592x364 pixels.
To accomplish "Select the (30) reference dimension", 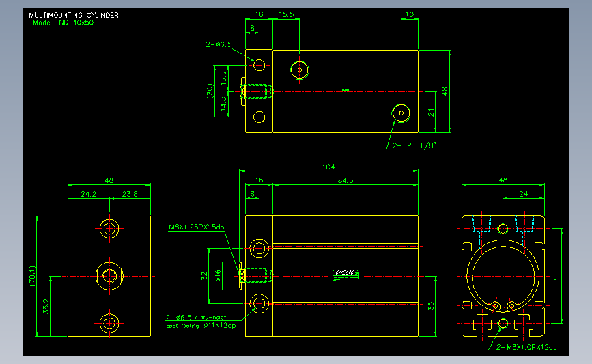I will coord(210,91).
